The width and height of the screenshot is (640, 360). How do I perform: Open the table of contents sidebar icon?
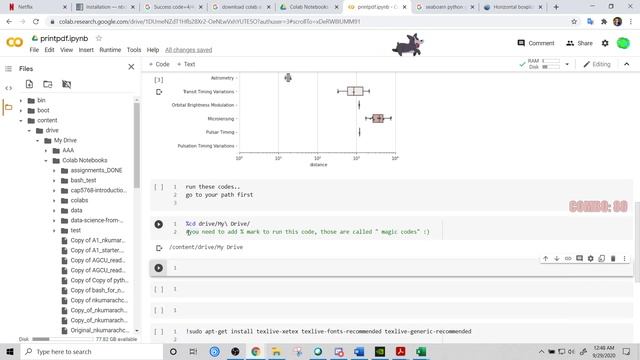[8, 69]
